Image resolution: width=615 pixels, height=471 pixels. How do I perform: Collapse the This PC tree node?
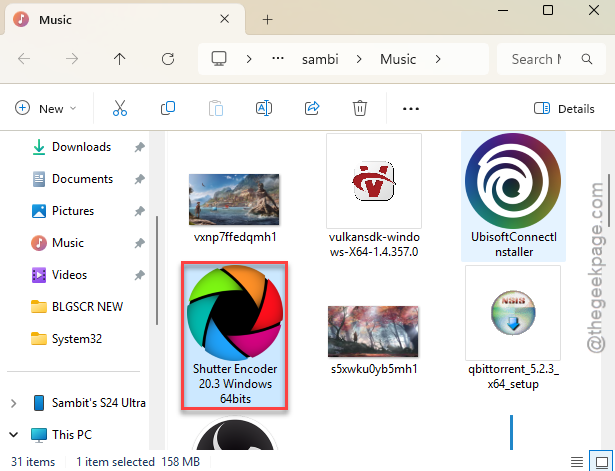pyautogui.click(x=14, y=435)
